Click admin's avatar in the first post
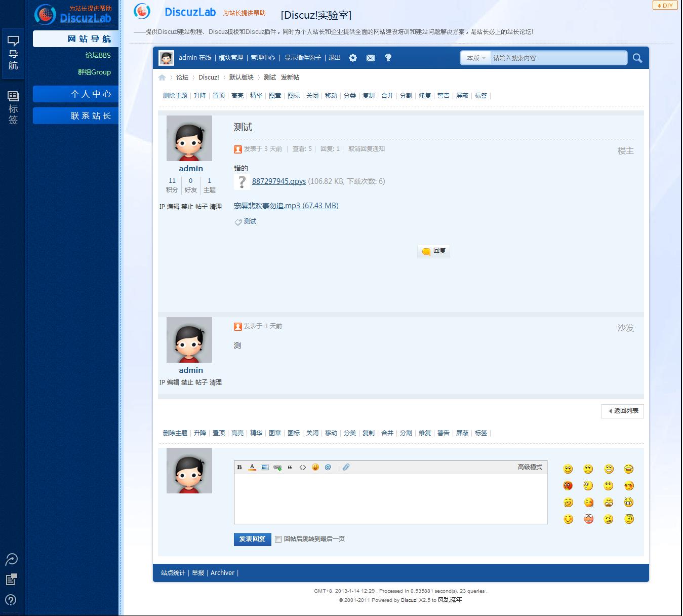The width and height of the screenshot is (683, 616). click(x=189, y=138)
